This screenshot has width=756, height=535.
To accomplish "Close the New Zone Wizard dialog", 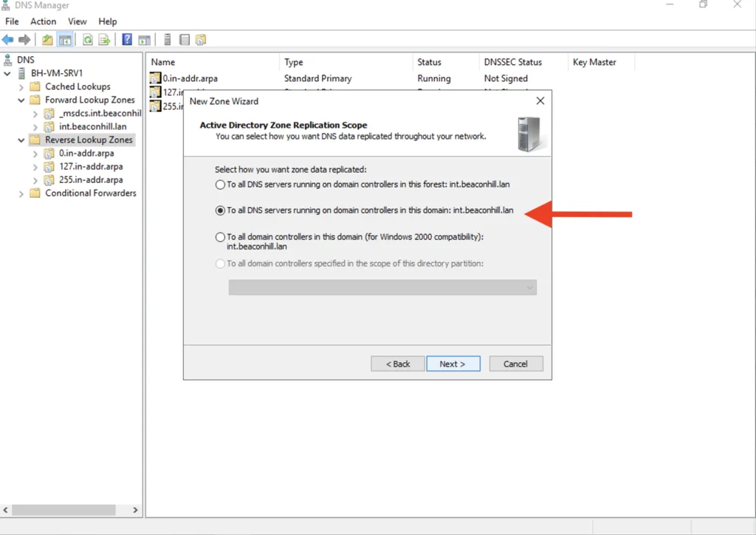I will [540, 101].
